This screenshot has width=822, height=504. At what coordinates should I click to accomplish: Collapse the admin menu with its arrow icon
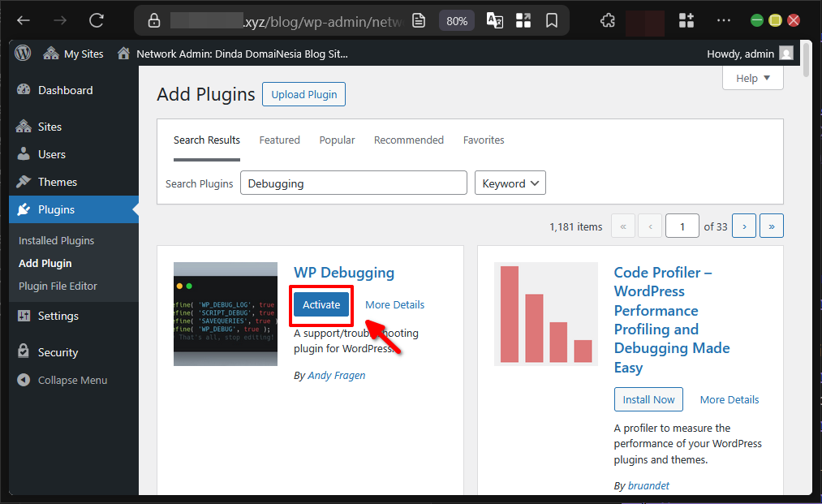point(24,380)
